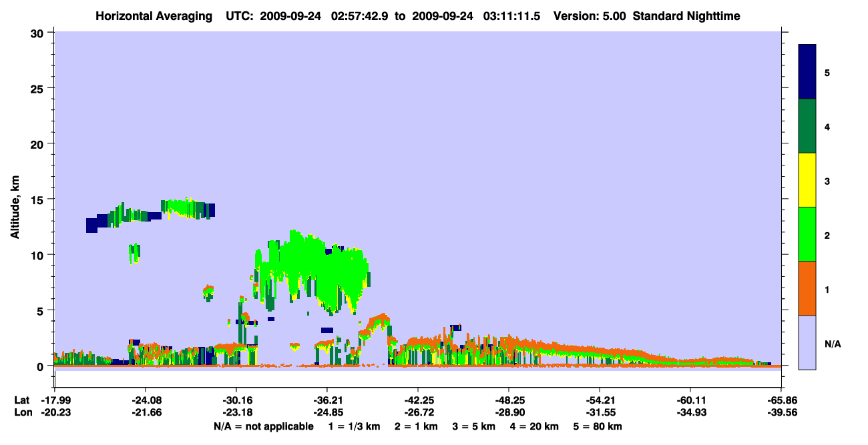This screenshot has width=868, height=445.
Task: Click the y-axis tick label 15
Action: (x=39, y=199)
